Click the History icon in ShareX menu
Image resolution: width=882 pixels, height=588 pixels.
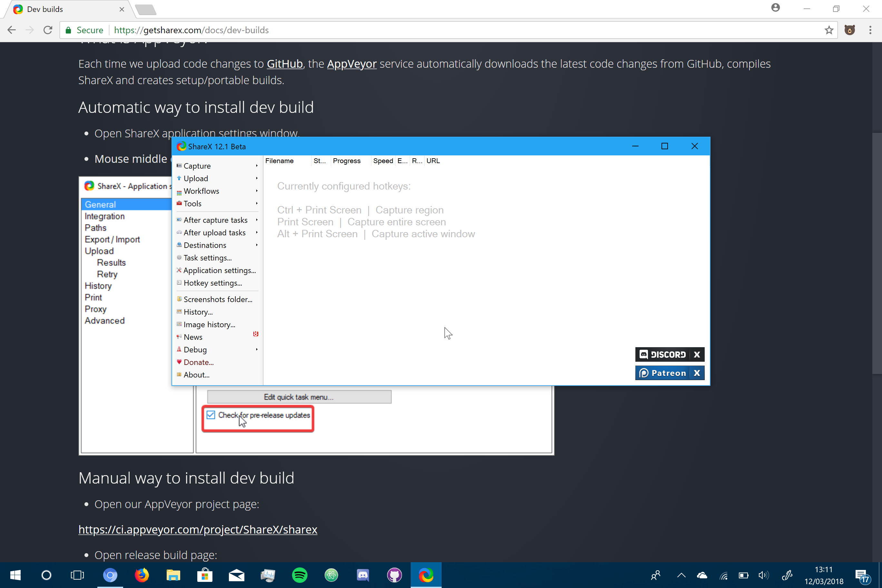(179, 312)
